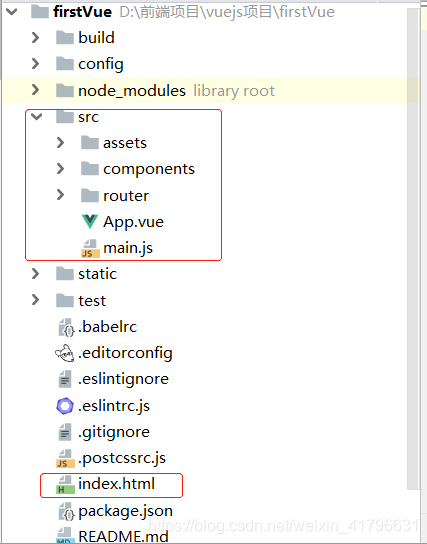
Task: Click the router folder icon
Action: [90, 196]
